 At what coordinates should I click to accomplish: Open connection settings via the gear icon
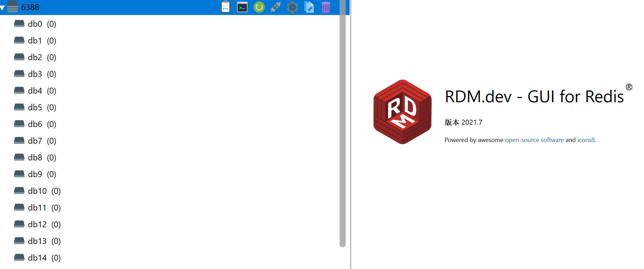(x=292, y=7)
